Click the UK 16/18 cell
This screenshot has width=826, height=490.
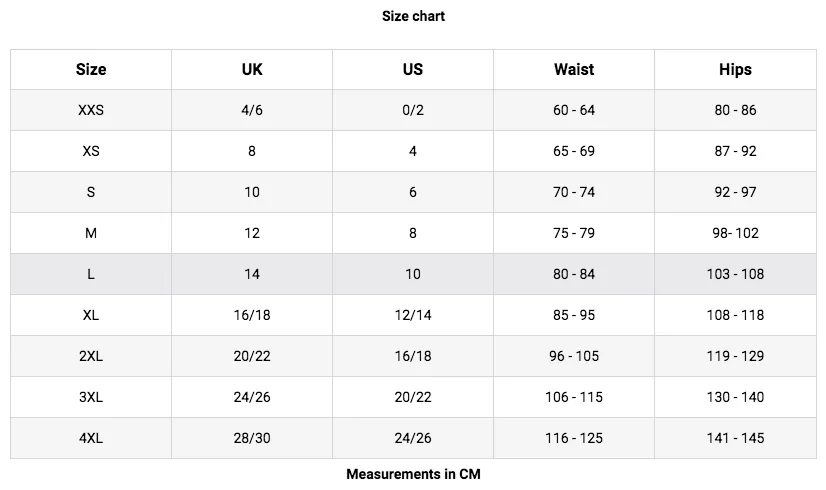pyautogui.click(x=252, y=315)
